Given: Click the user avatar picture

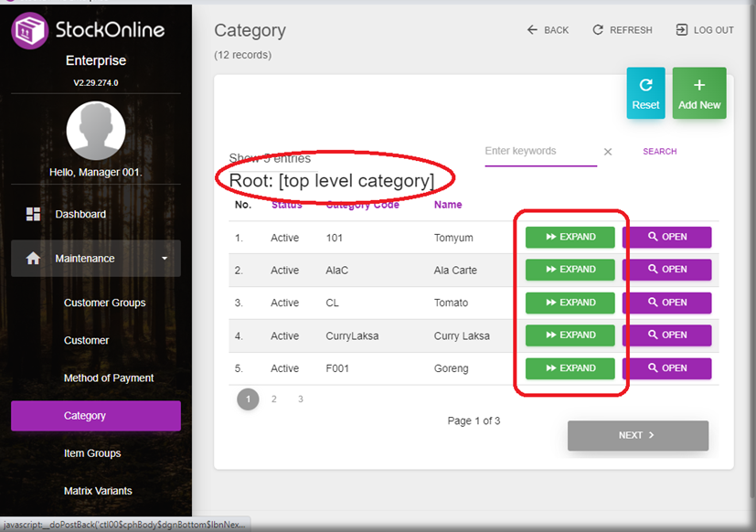Looking at the screenshot, I should (x=96, y=131).
